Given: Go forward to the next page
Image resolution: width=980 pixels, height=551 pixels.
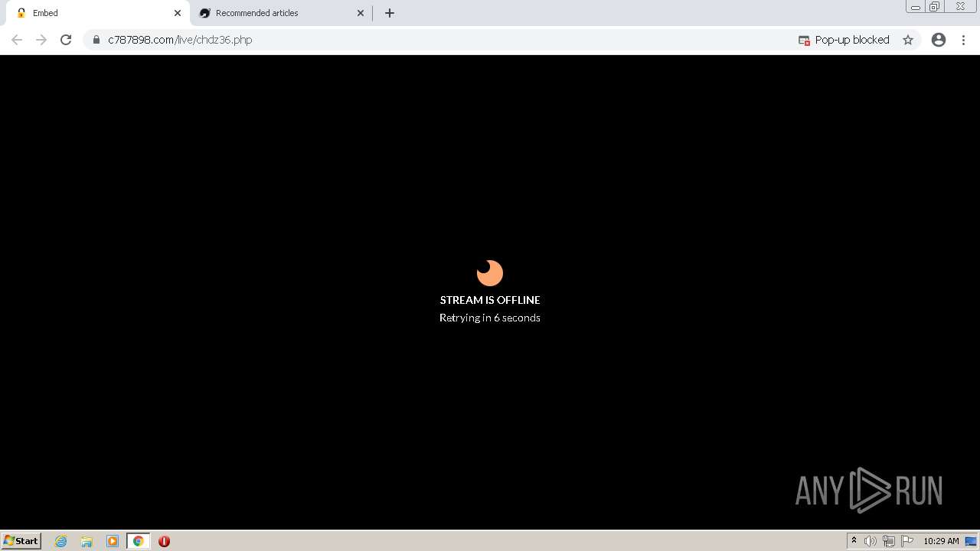Looking at the screenshot, I should pos(41,40).
